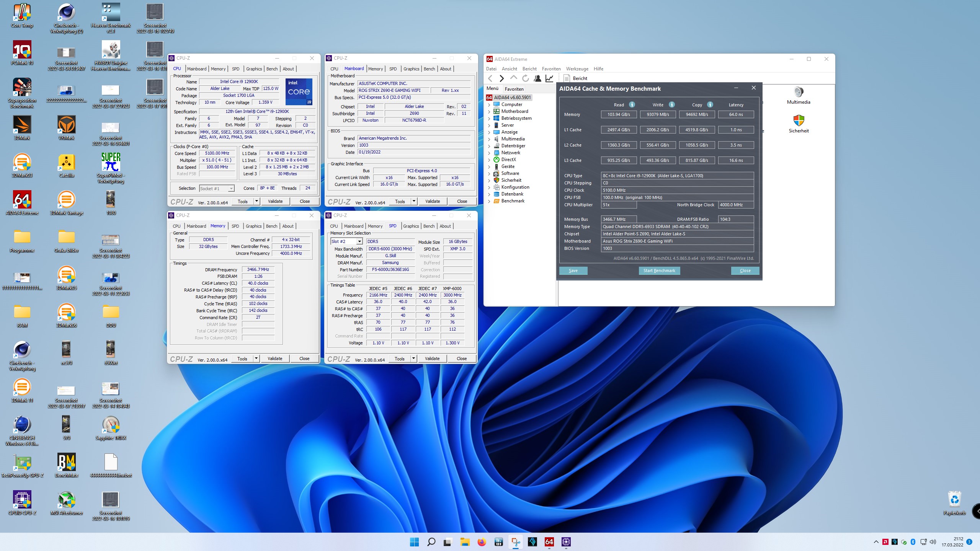Open BenchMate desktop icon
The height and width of the screenshot is (551, 980).
(x=67, y=465)
